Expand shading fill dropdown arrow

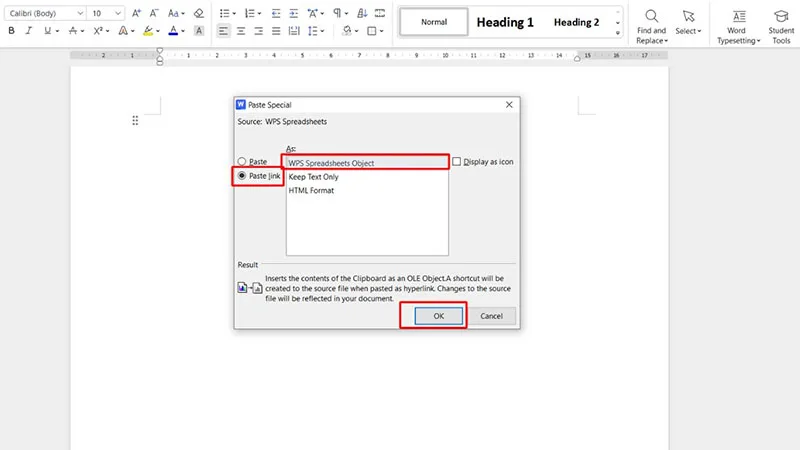coord(356,31)
